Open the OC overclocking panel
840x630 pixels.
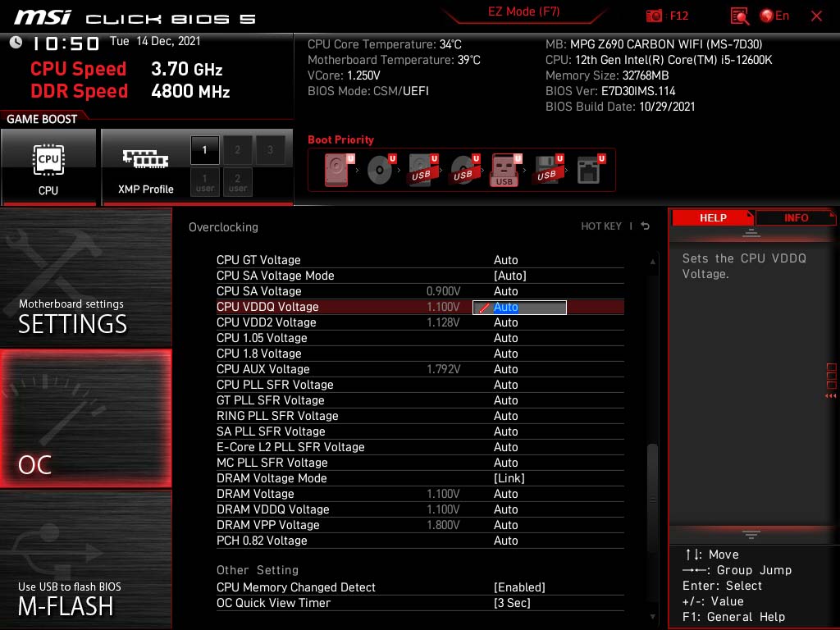85,418
